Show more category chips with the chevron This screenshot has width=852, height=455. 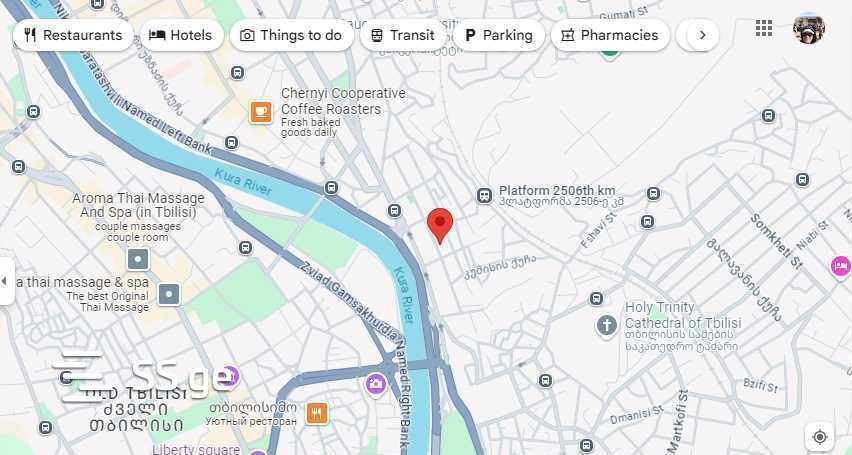tap(702, 35)
